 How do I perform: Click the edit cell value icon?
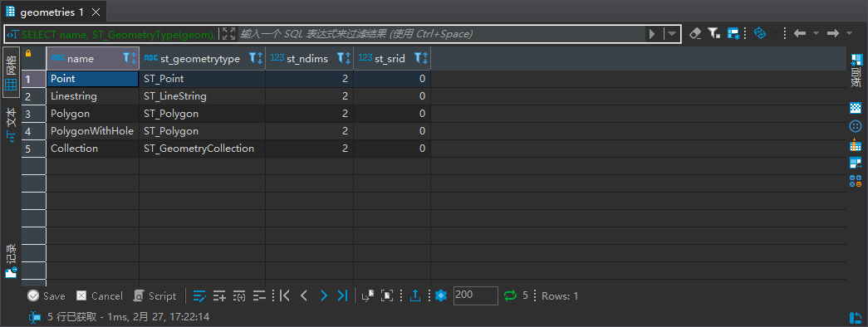[x=199, y=296]
